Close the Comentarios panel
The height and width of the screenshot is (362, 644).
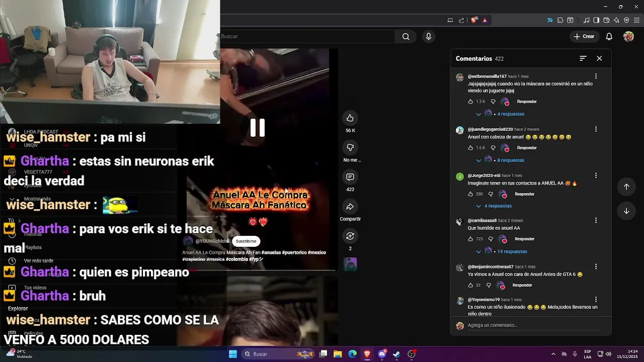click(599, 58)
